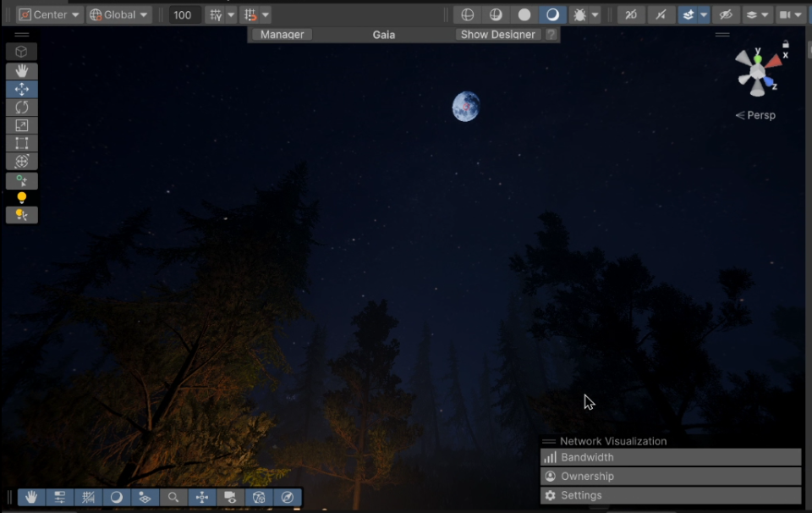This screenshot has height=513, width=812.
Task: Open the Bandwidth network visualization option
Action: (670, 457)
